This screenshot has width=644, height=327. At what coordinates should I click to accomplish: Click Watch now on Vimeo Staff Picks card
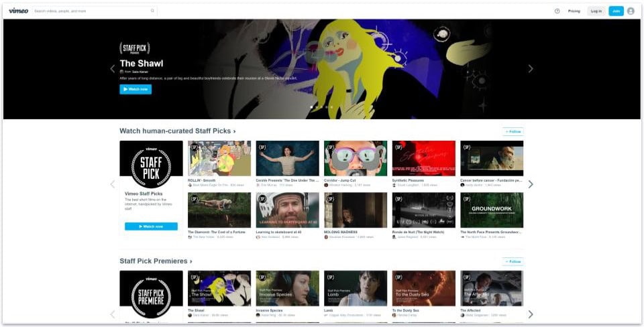151,226
